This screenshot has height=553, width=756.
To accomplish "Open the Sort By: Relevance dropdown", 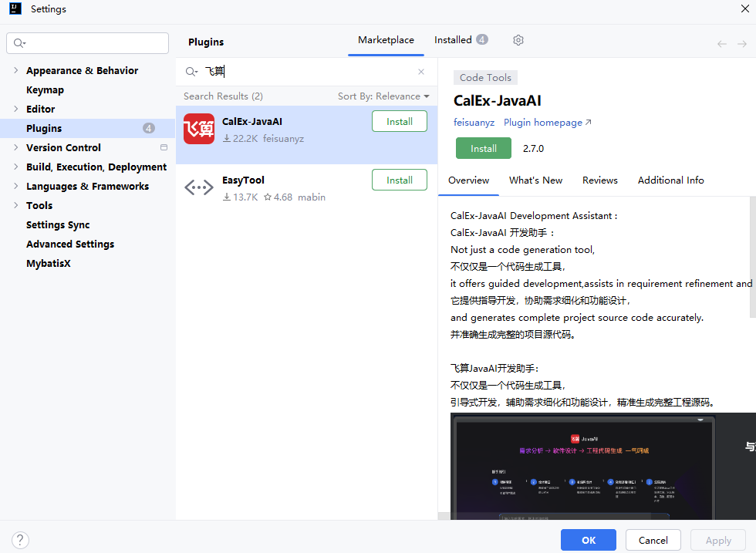I will [383, 96].
